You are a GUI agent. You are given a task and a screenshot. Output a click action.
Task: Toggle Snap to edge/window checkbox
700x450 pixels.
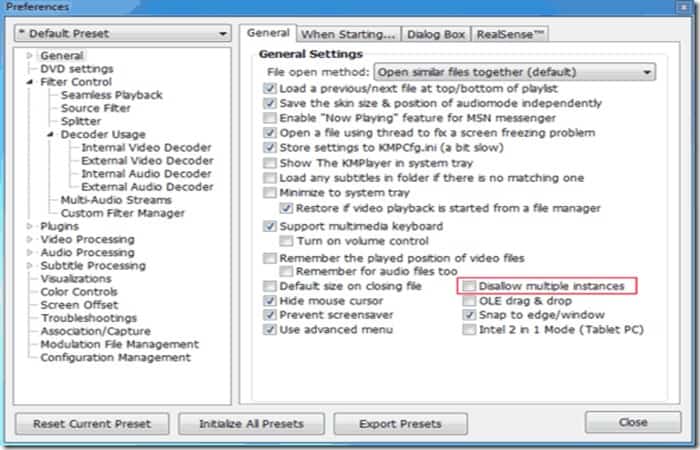point(469,315)
